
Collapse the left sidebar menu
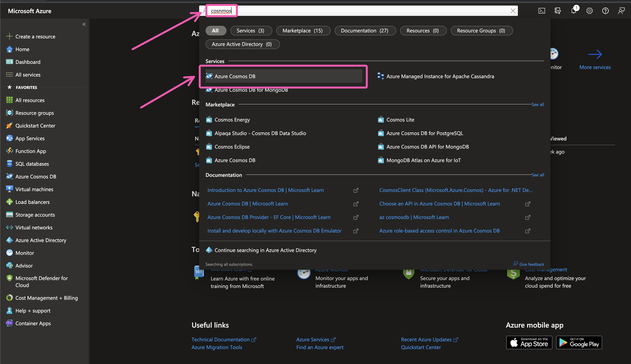[84, 24]
